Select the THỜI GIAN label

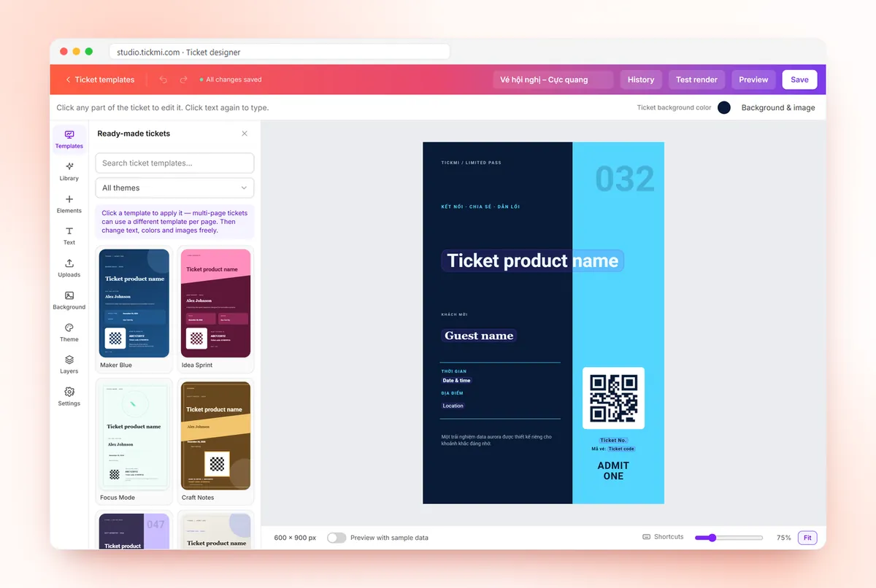(453, 371)
